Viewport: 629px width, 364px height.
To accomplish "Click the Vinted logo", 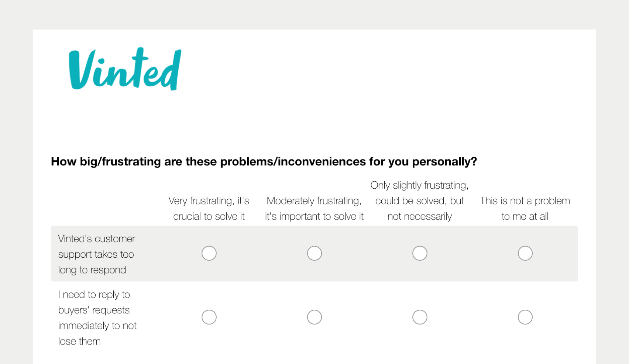I will click(125, 69).
